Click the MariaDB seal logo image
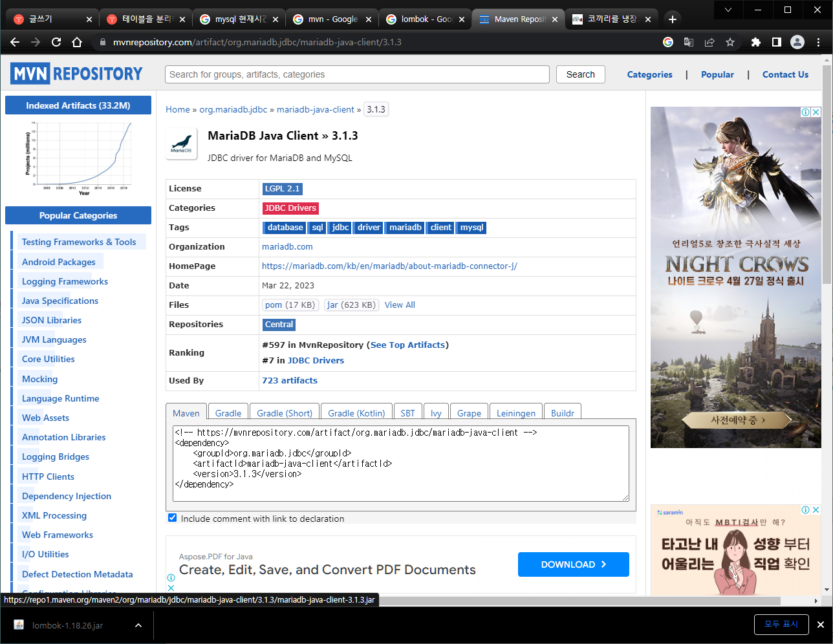This screenshot has width=833, height=644. 181,144
